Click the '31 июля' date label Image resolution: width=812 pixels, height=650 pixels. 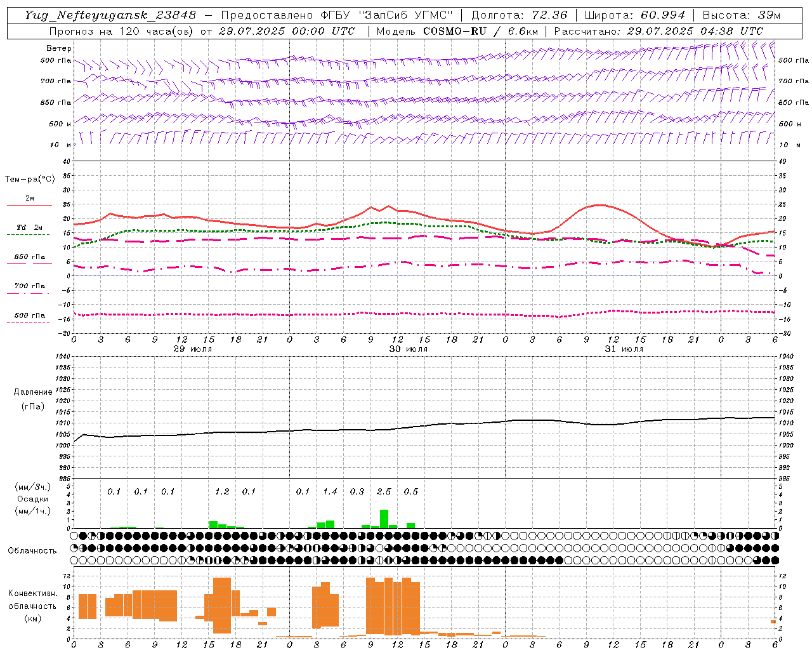click(624, 349)
